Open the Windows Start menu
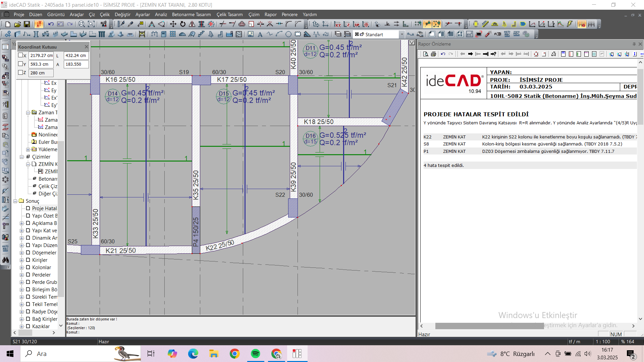 click(10, 354)
